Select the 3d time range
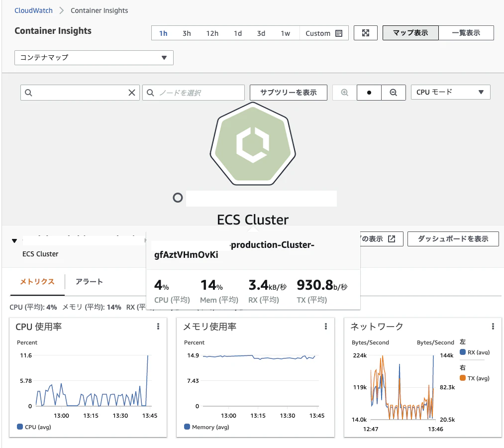Viewport: 504px width, 448px height. (x=261, y=33)
